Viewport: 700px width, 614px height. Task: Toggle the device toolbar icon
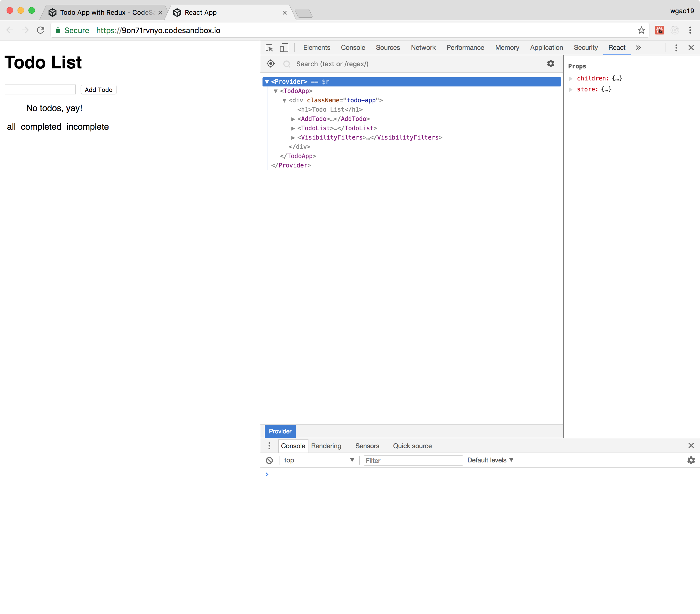[284, 48]
